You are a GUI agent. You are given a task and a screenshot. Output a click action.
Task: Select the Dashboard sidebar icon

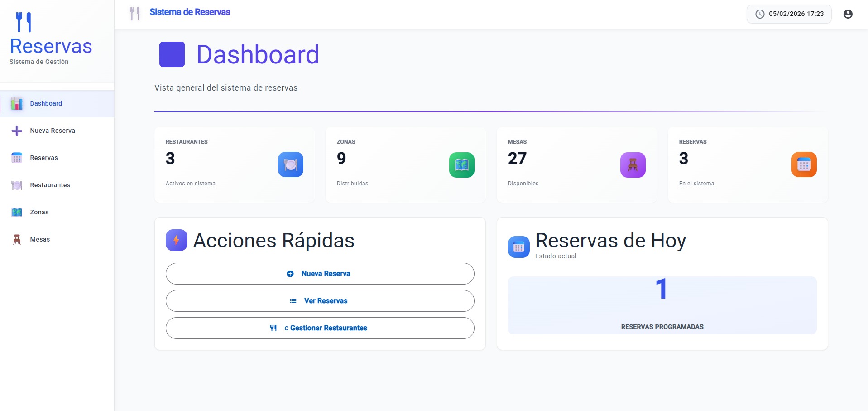[17, 103]
